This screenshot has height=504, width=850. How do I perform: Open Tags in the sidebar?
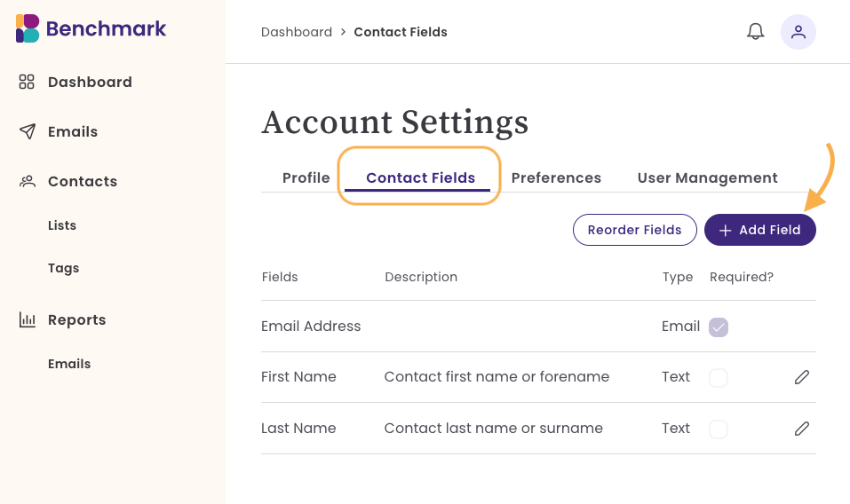click(63, 269)
